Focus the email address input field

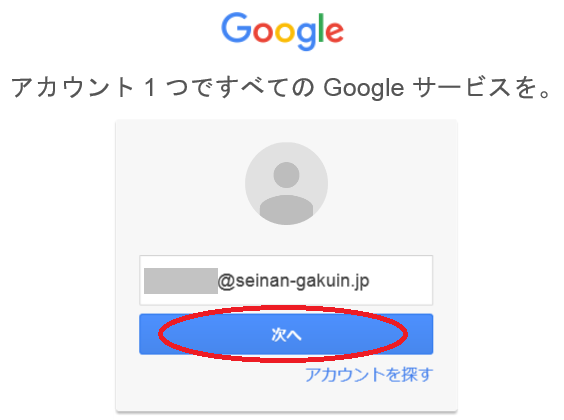pyautogui.click(x=286, y=280)
